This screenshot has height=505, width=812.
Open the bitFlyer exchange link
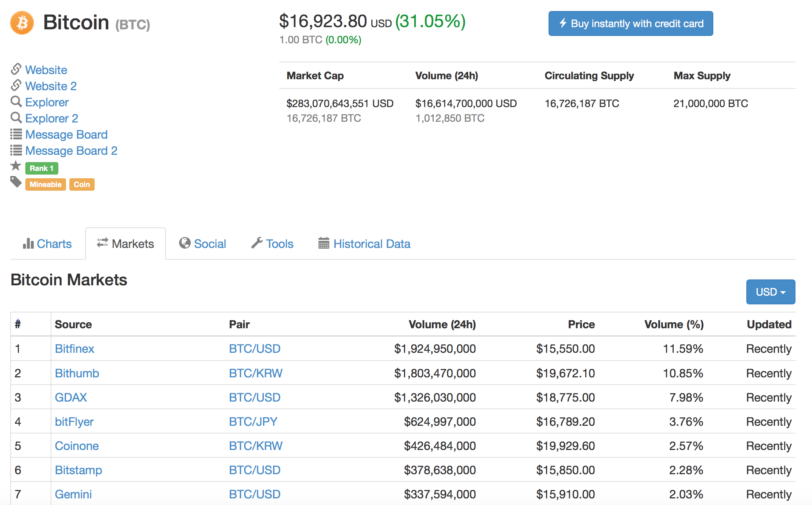(x=74, y=421)
